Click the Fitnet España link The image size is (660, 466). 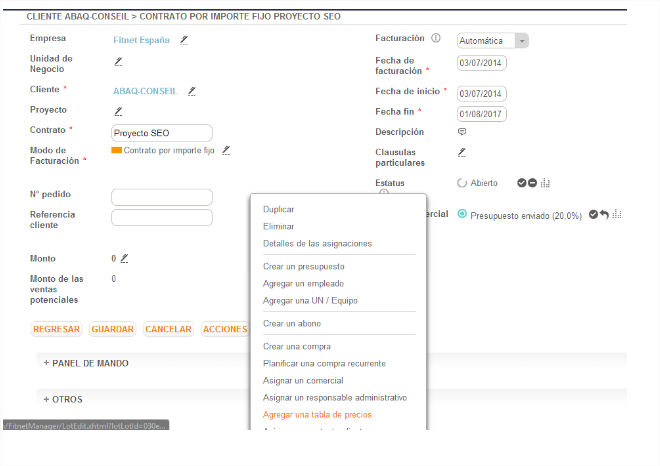click(x=142, y=40)
